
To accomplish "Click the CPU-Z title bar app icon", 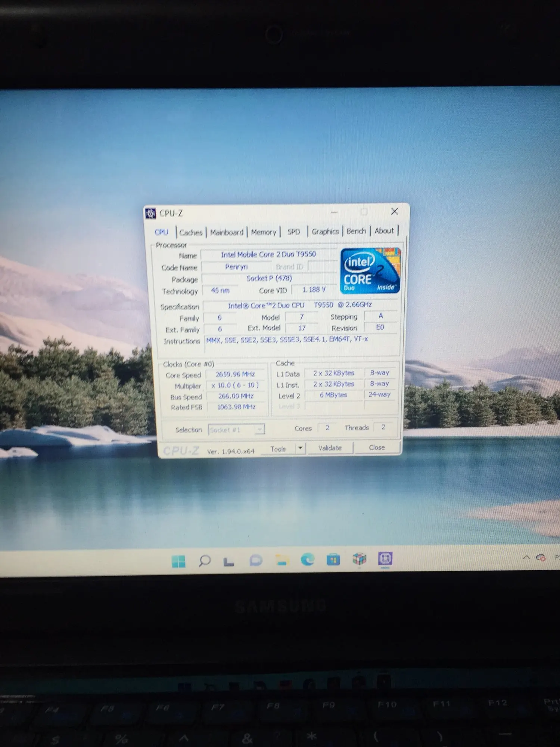I will (150, 213).
